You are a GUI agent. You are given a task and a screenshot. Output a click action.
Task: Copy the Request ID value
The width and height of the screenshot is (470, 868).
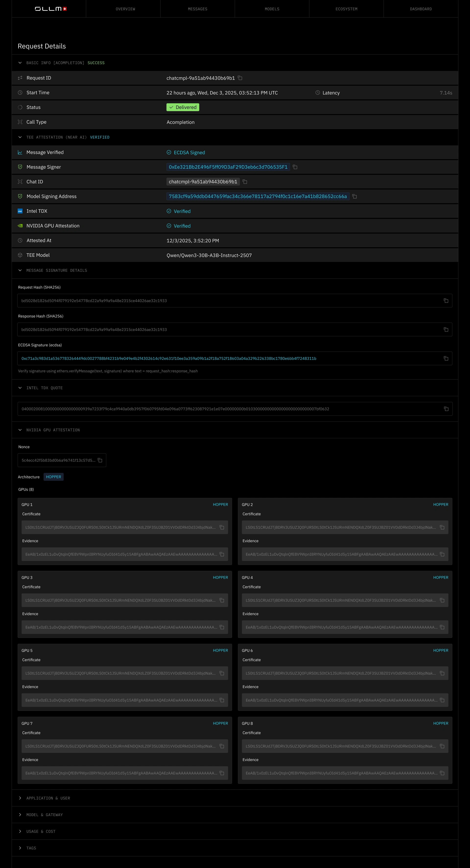coord(240,78)
